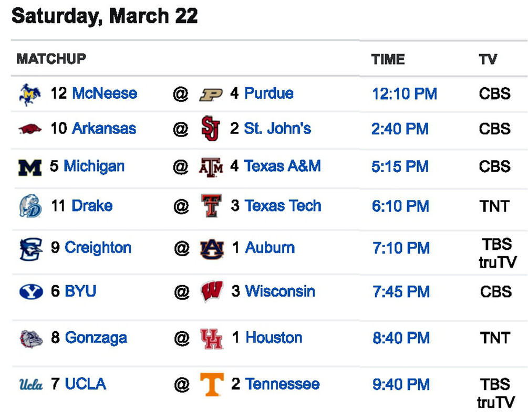
Task: Click the Purdue team logo
Action: [211, 94]
